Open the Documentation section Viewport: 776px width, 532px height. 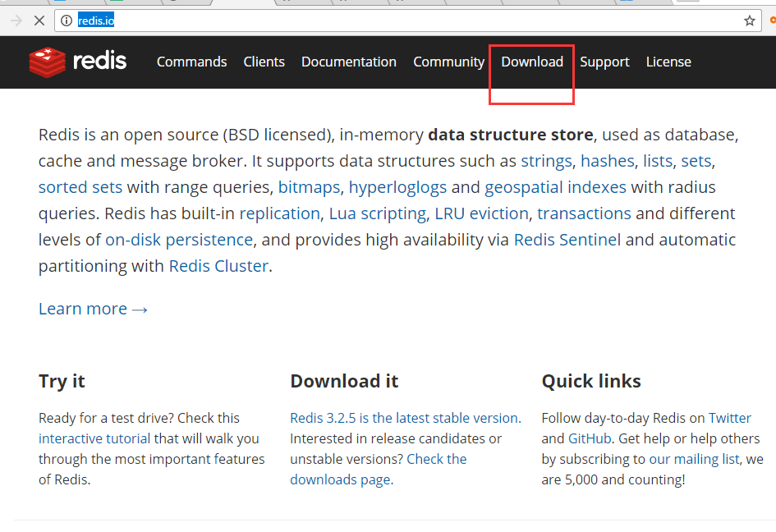pos(348,62)
